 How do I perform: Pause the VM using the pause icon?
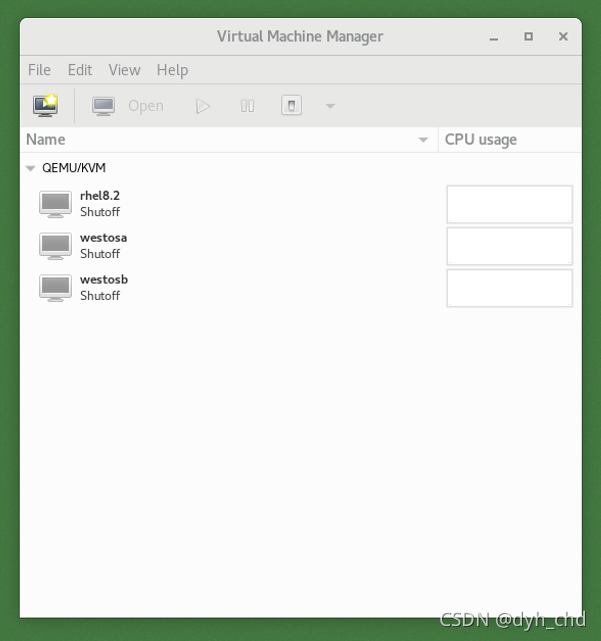(x=247, y=106)
